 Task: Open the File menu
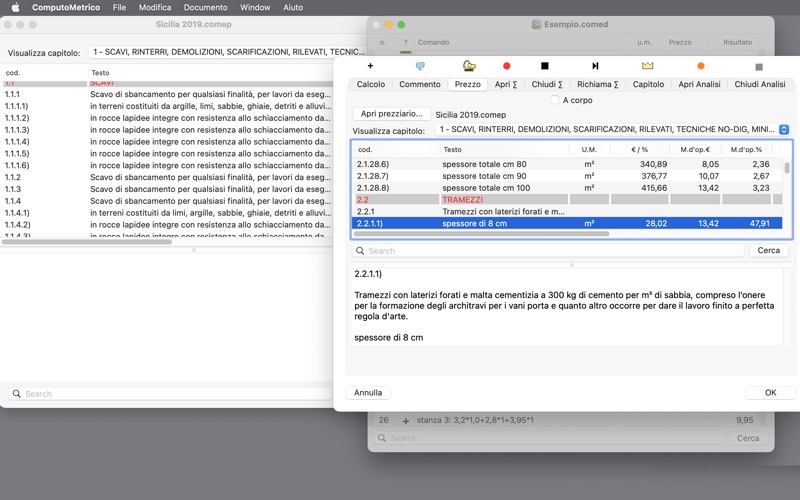point(119,7)
